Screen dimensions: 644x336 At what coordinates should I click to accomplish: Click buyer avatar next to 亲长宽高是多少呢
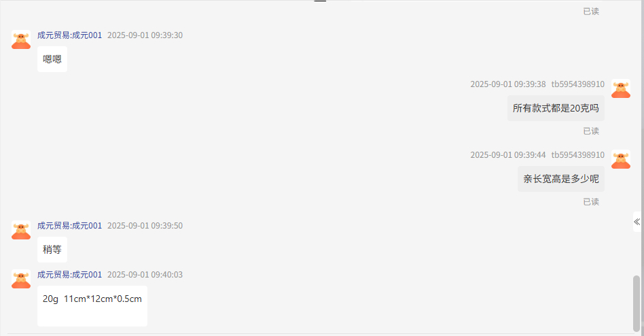621,159
